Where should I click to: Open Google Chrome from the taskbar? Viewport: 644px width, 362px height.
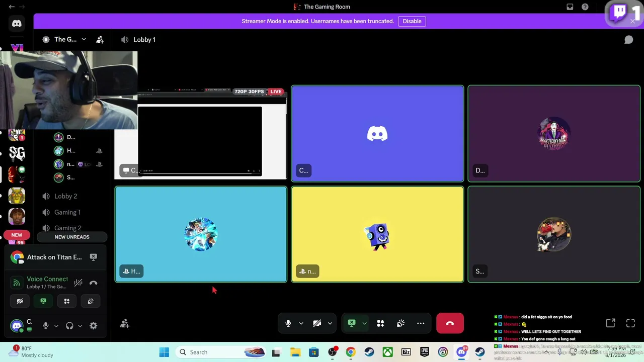point(351,352)
